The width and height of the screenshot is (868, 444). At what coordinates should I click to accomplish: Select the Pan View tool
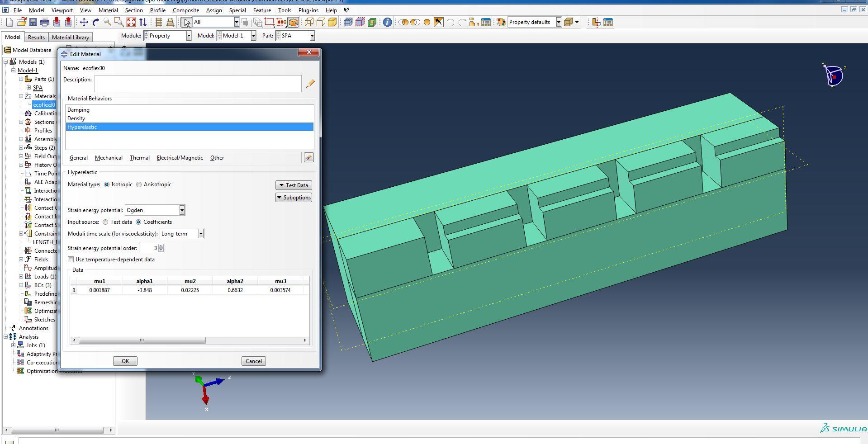[84, 22]
